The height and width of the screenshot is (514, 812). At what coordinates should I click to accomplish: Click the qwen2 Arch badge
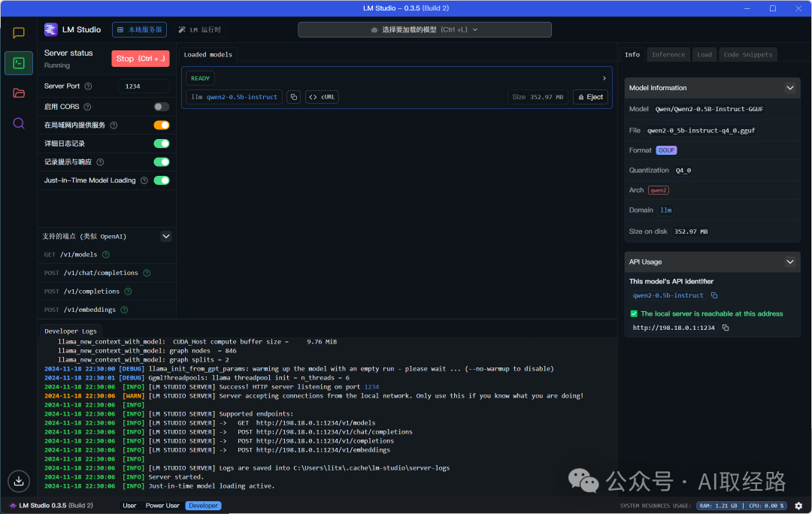pos(658,190)
